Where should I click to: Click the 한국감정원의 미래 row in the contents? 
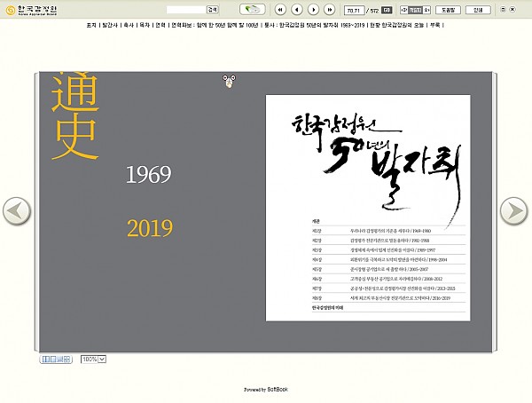pyautogui.click(x=389, y=307)
